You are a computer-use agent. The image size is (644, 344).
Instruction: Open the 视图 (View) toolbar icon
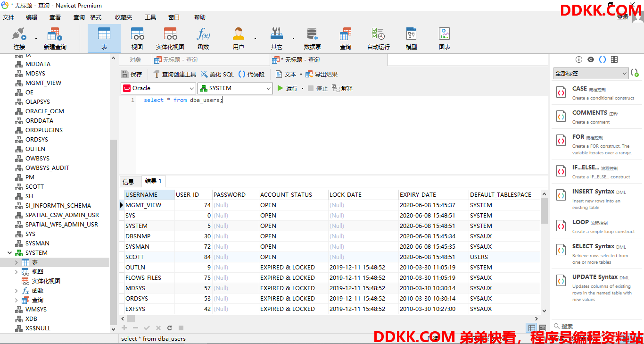[137, 39]
